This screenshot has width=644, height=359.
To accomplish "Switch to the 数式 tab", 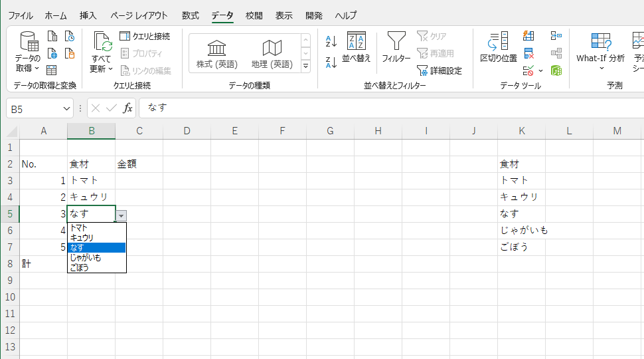I will coord(190,16).
